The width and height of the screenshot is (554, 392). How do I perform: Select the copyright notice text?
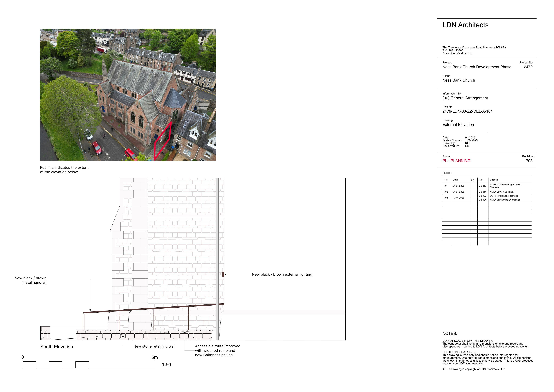(x=473, y=369)
